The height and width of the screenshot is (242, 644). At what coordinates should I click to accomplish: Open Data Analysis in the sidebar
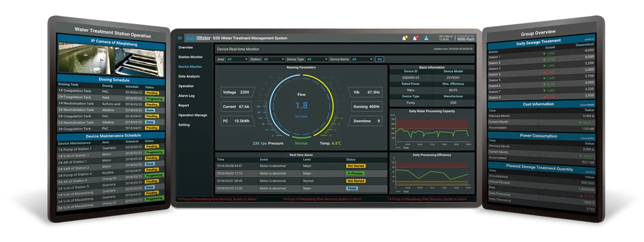(189, 77)
